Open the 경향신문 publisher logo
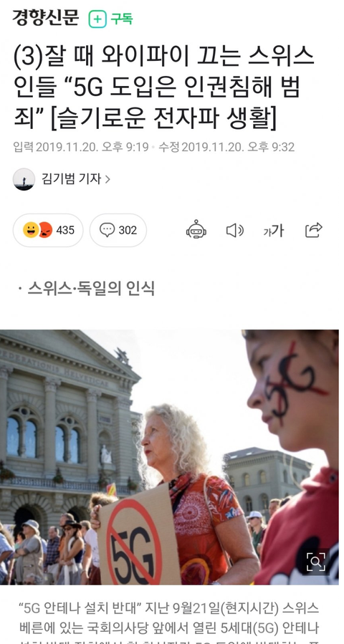 [x=45, y=18]
